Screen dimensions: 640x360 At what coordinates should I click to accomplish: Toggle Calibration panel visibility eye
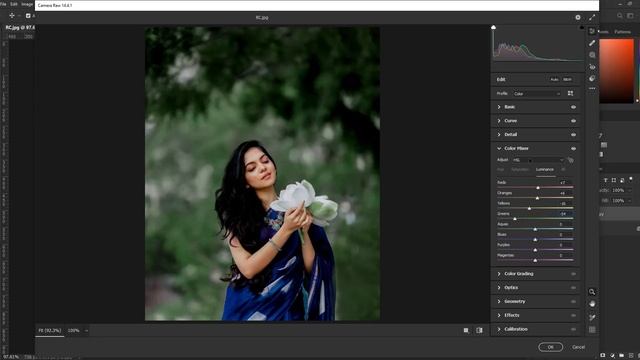coord(573,329)
